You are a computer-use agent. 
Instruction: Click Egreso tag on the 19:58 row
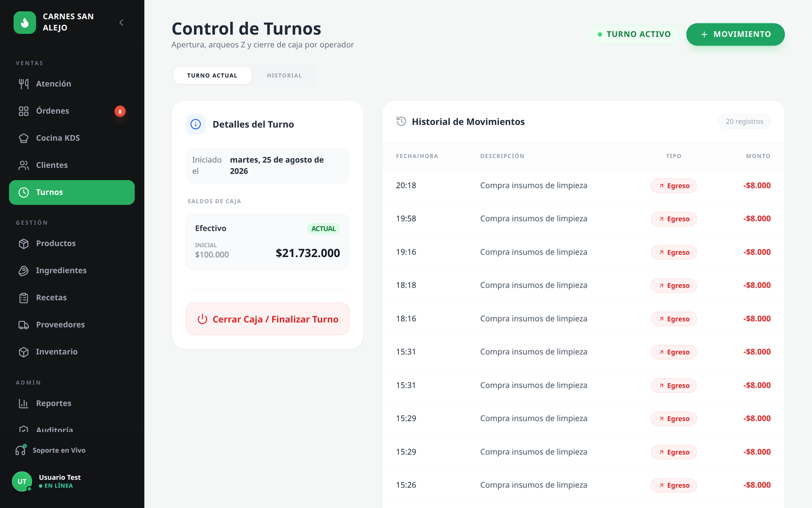673,219
